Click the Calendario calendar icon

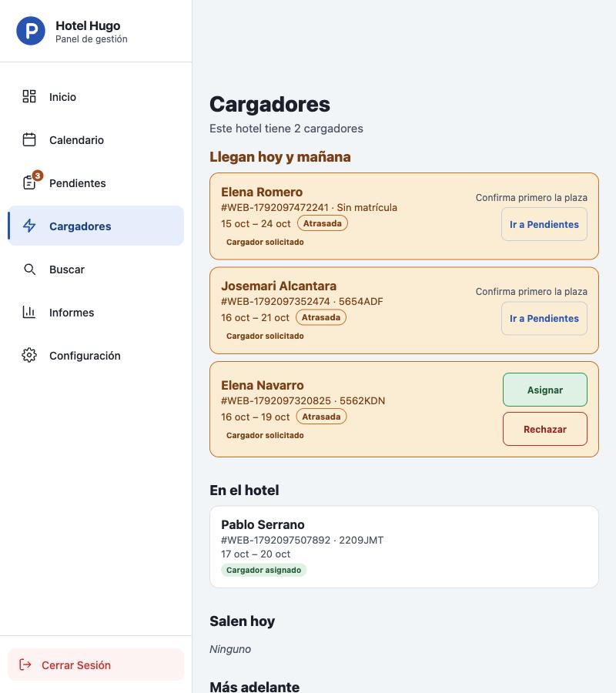coord(29,139)
